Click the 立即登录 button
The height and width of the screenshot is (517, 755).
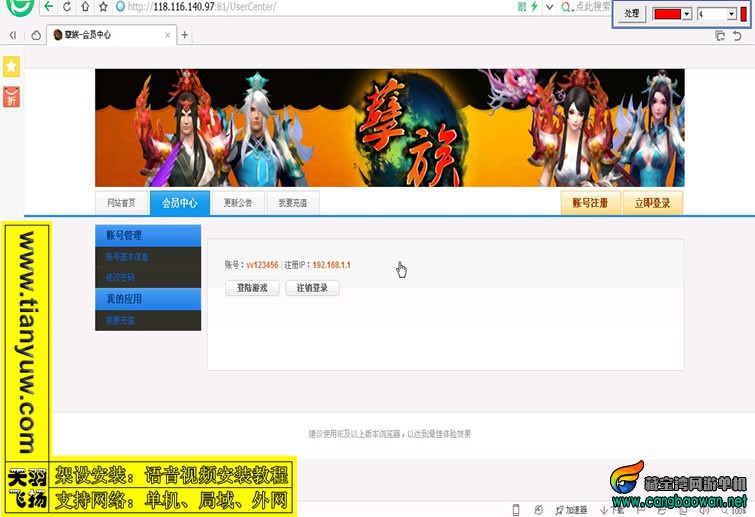[652, 203]
